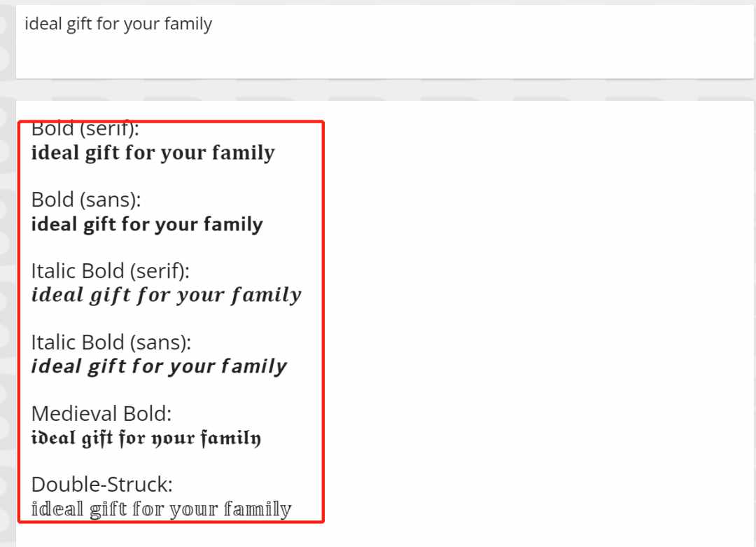Click the bold sans styled output text

coord(147,225)
